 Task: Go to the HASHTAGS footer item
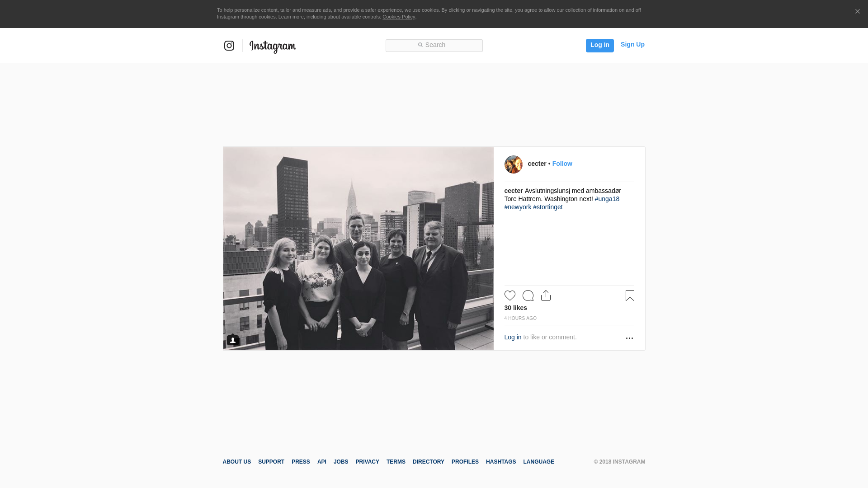point(500,462)
